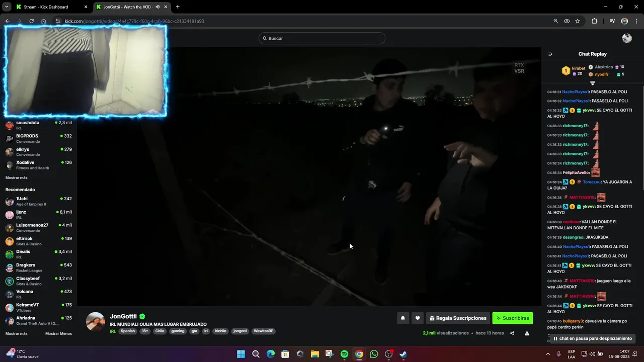644x362 pixels.
Task: Bookmark this page with the star icon
Action: [578, 21]
